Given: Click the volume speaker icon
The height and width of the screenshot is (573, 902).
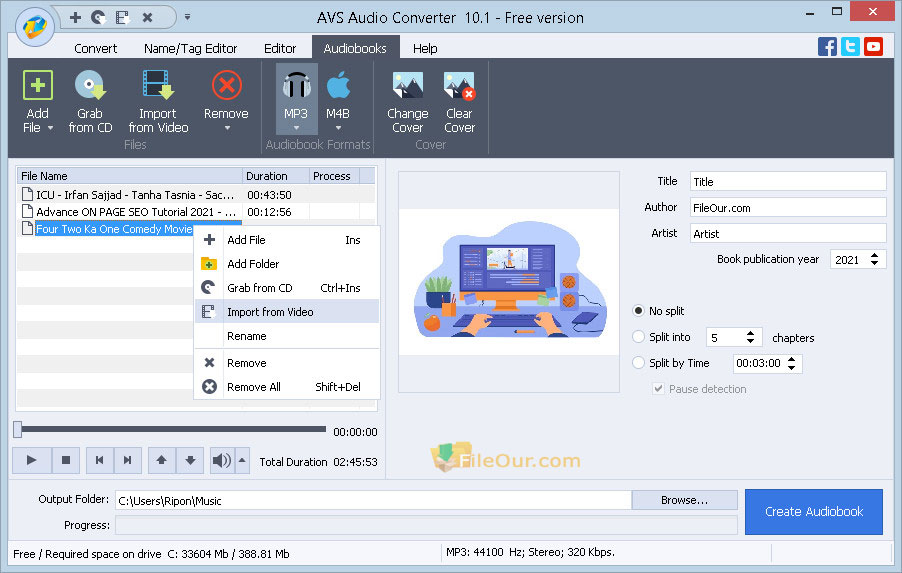Looking at the screenshot, I should (x=221, y=460).
